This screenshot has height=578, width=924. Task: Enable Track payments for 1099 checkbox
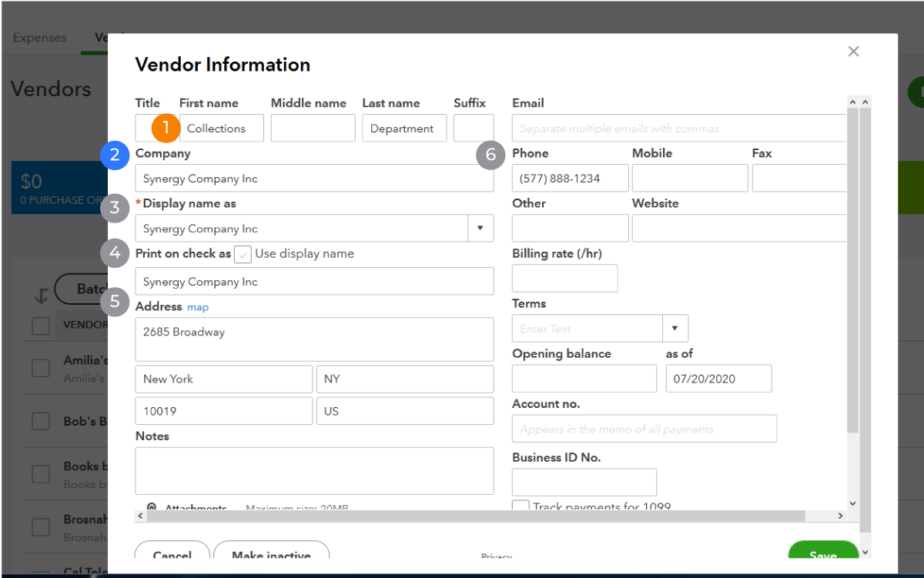pyautogui.click(x=521, y=506)
